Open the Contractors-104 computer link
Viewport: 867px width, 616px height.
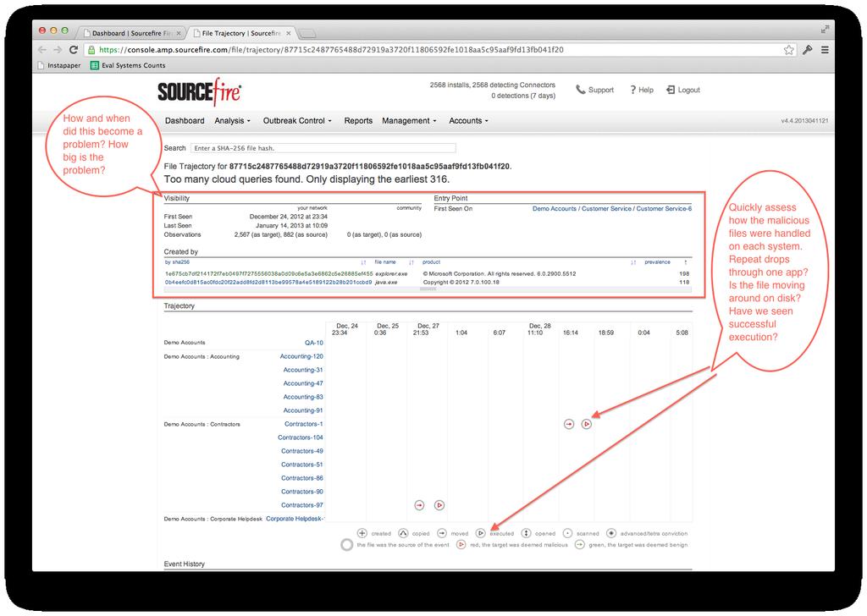tap(301, 437)
